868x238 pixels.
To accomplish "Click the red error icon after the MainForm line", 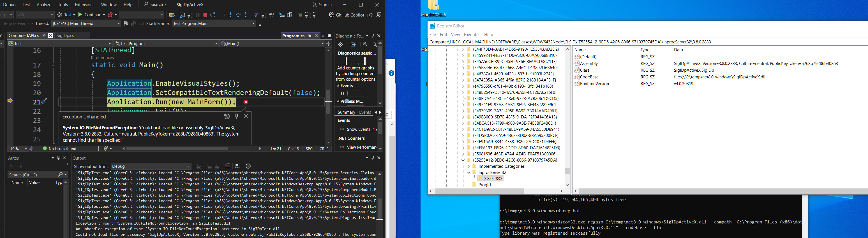I will point(246,102).
